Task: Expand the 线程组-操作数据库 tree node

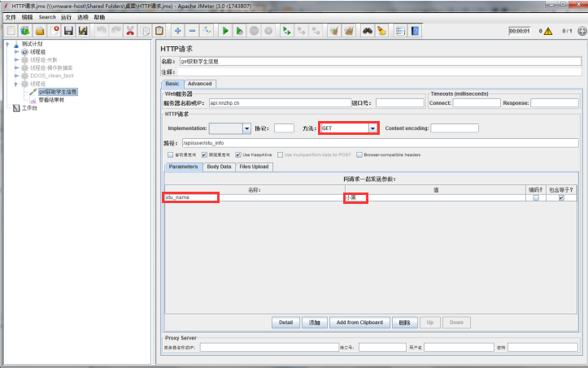Action: point(16,67)
